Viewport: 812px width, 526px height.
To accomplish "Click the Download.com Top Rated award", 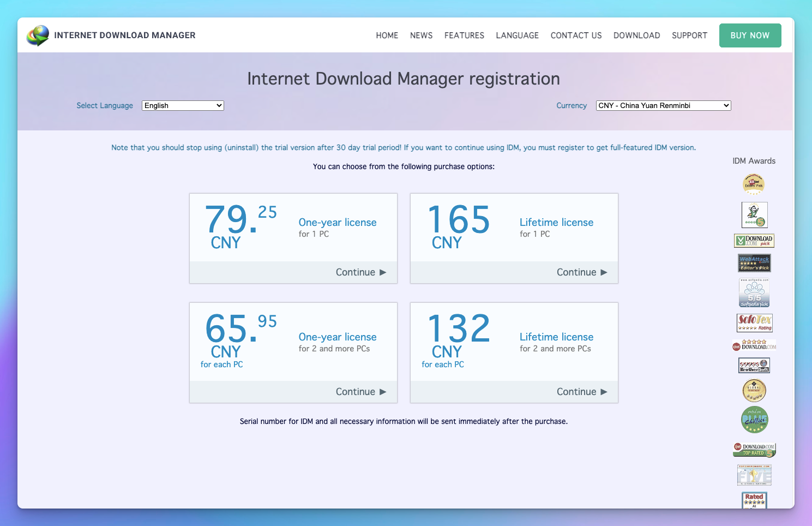I will pyautogui.click(x=754, y=450).
